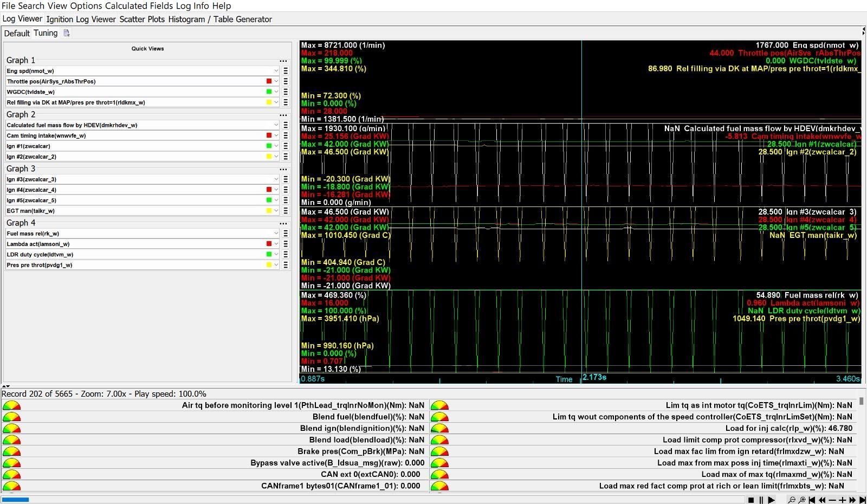Select the Tuning quick view tab

pos(46,33)
